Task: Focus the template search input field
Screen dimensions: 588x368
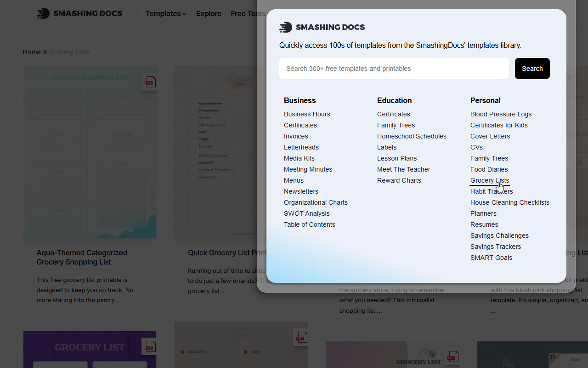Action: click(394, 69)
